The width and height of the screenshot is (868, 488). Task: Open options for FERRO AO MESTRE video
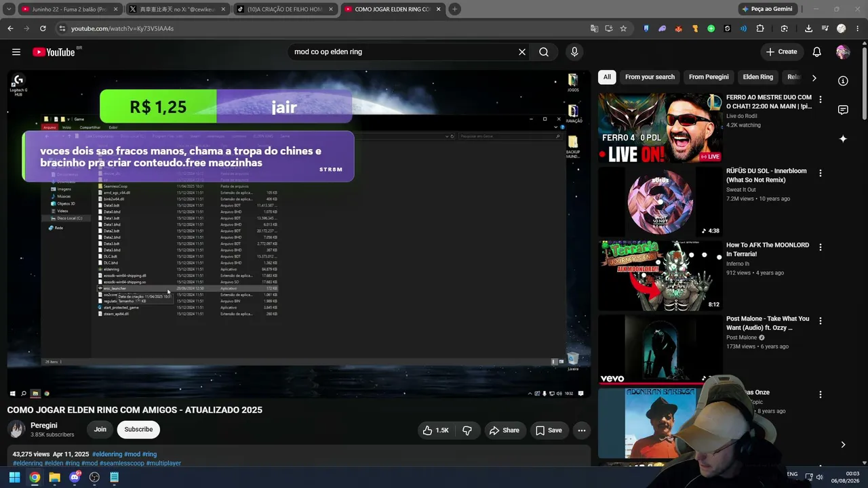pyautogui.click(x=820, y=100)
